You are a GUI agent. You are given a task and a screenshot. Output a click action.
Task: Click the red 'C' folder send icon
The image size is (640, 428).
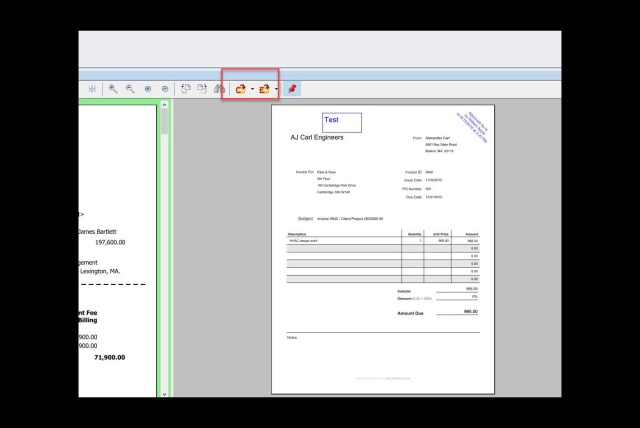pyautogui.click(x=240, y=89)
